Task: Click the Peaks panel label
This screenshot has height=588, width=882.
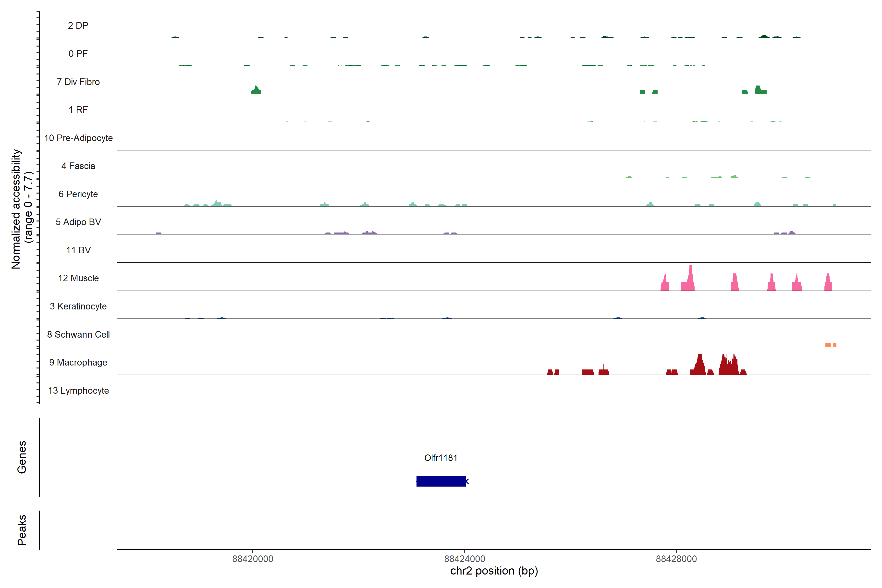Action: coord(22,530)
